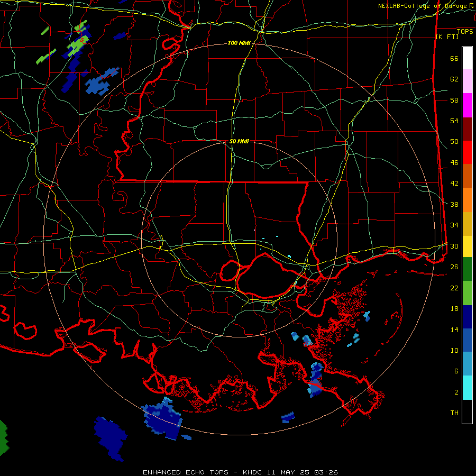Click the gold legend swatch

tap(467, 224)
